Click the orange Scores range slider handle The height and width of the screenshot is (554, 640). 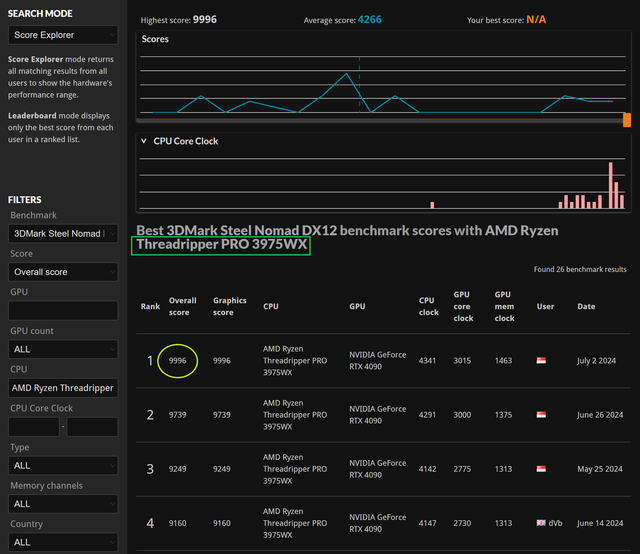627,120
